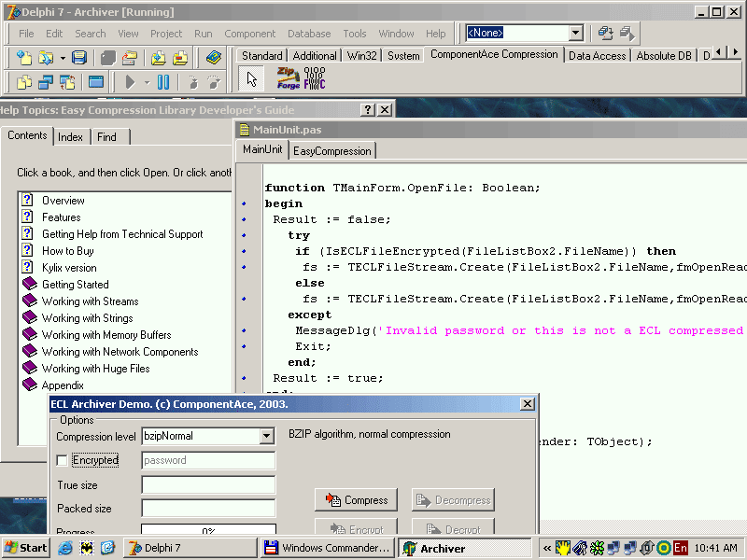The height and width of the screenshot is (560, 747).
Task: Enable the Encrypted checkbox
Action: [63, 461]
